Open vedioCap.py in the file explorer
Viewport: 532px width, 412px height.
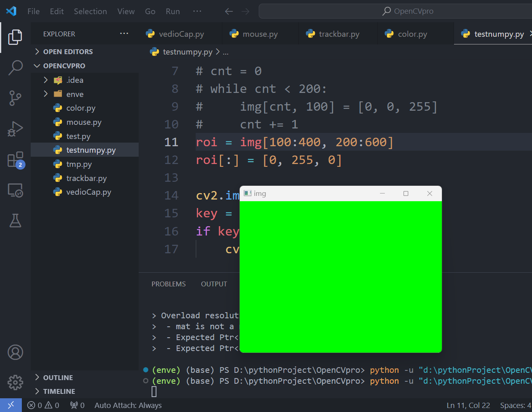coord(84,192)
